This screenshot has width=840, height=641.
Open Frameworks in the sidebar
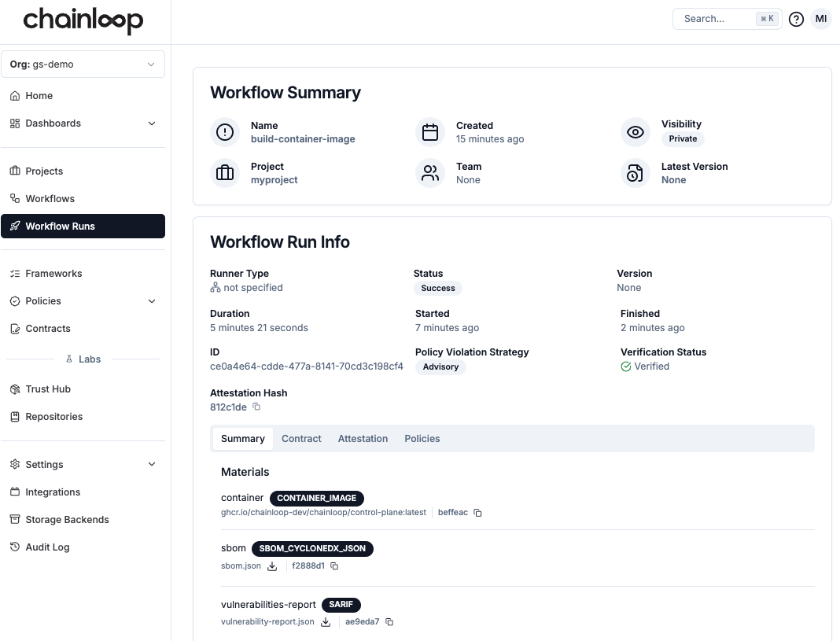click(83, 274)
